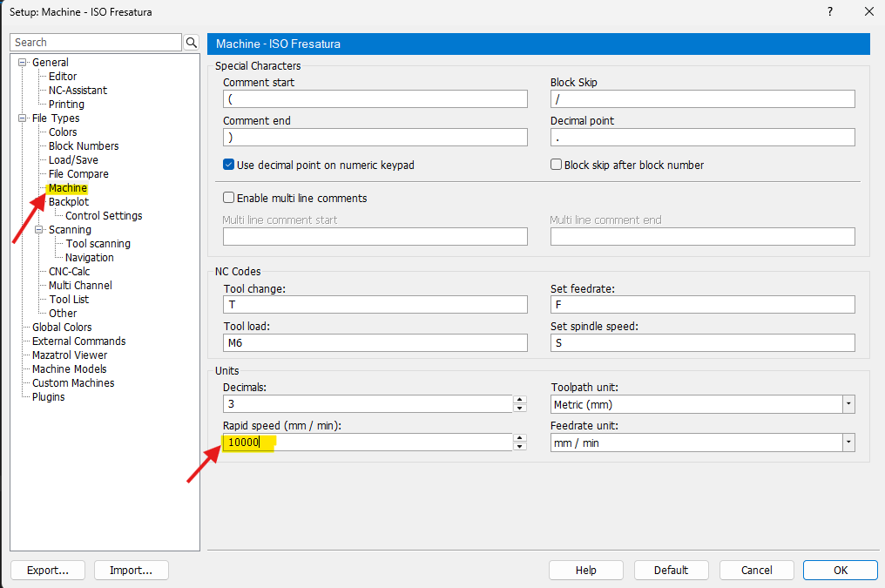Viewport: 885px width, 588px height.
Task: Enable Block skip after block number
Action: pos(557,165)
